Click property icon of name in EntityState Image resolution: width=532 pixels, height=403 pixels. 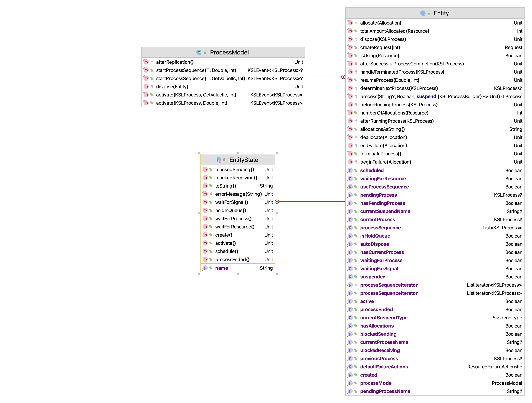pyautogui.click(x=205, y=268)
